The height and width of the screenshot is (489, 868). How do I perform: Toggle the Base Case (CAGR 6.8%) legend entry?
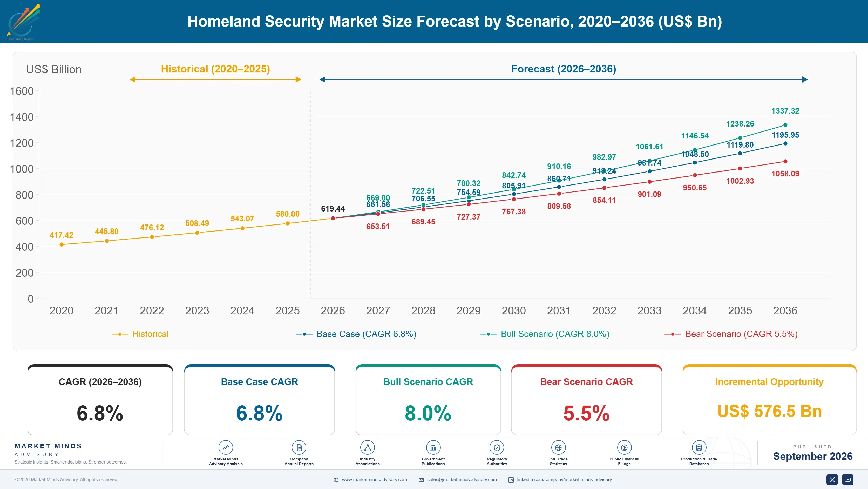tap(356, 334)
